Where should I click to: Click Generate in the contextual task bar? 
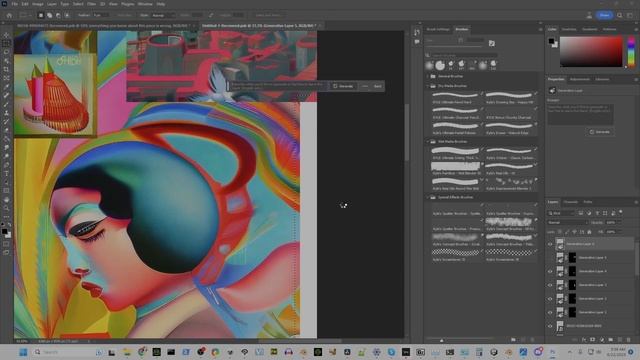point(343,86)
